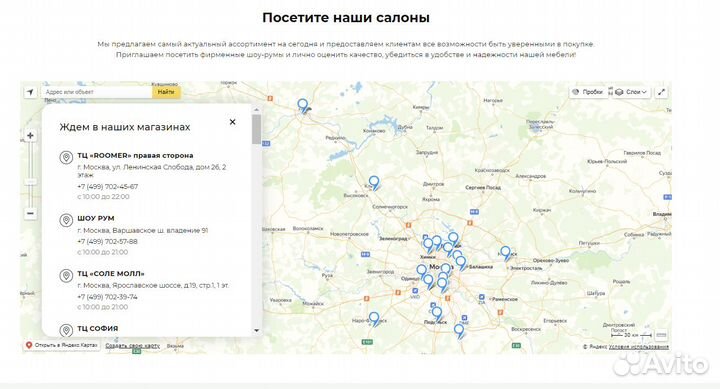Click the heading 'Посетите наши салоны'

(x=346, y=17)
